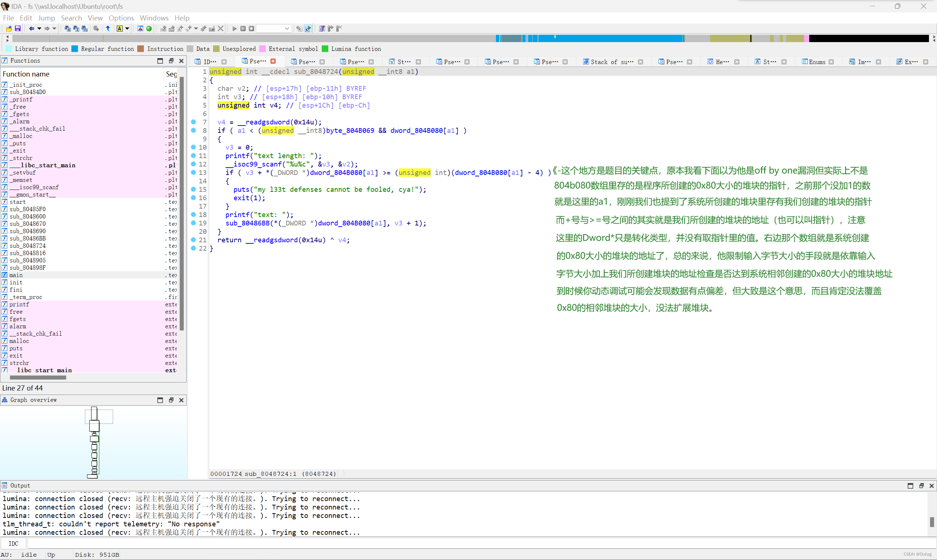This screenshot has width=937, height=560.
Task: Click the red warning triangle icon
Action: tap(141, 28)
